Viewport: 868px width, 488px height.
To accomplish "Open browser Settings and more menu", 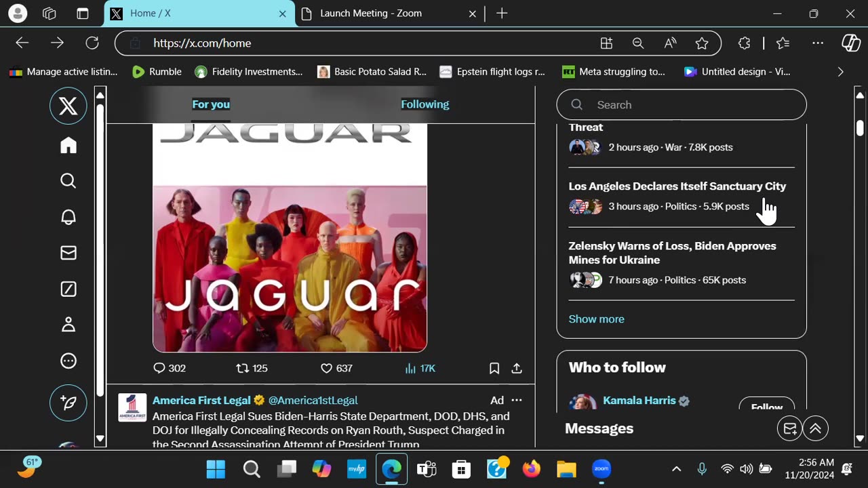I will click(818, 43).
